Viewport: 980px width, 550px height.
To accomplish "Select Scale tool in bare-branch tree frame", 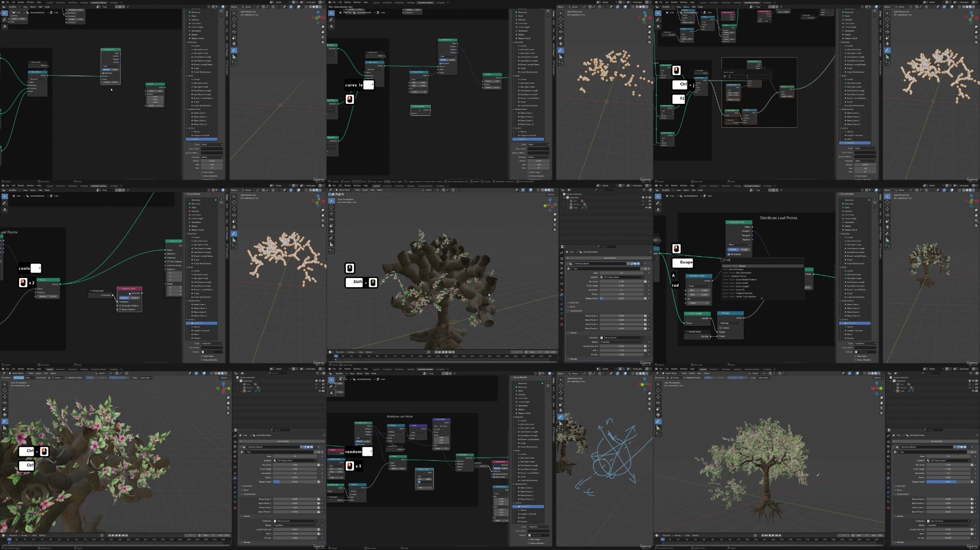I will (332, 225).
